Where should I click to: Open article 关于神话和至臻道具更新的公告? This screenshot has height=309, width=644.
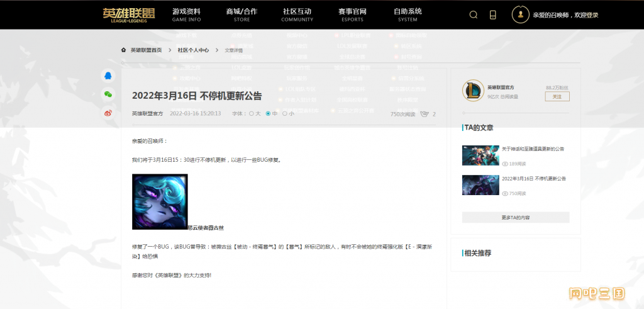pos(533,149)
